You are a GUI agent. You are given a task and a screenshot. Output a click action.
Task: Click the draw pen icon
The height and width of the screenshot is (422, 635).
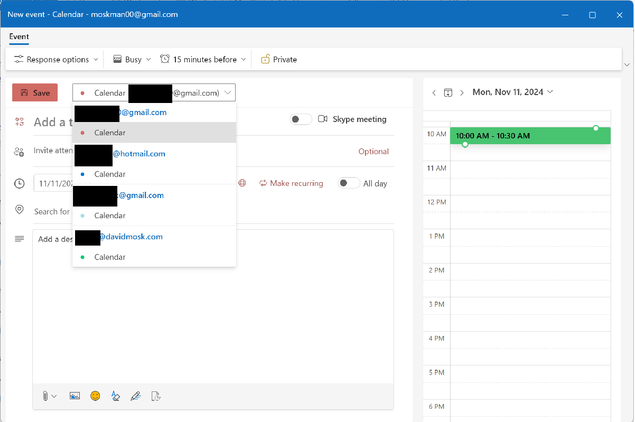click(x=136, y=396)
